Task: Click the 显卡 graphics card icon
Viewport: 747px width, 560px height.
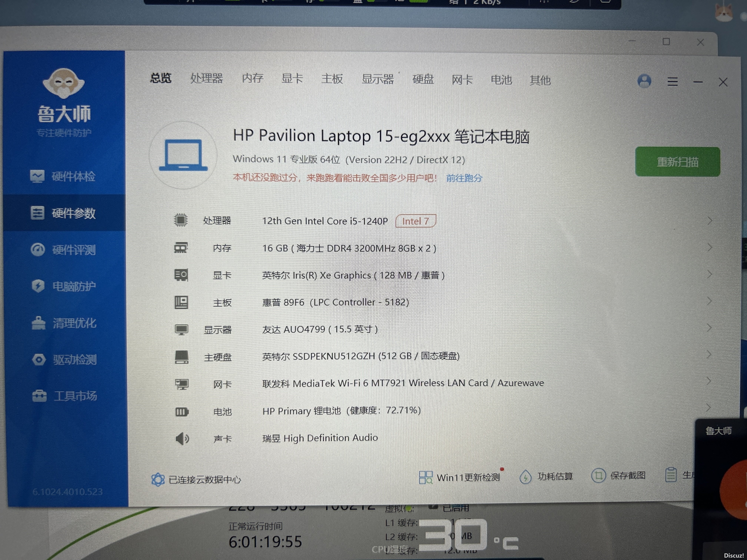Action: pos(181,275)
